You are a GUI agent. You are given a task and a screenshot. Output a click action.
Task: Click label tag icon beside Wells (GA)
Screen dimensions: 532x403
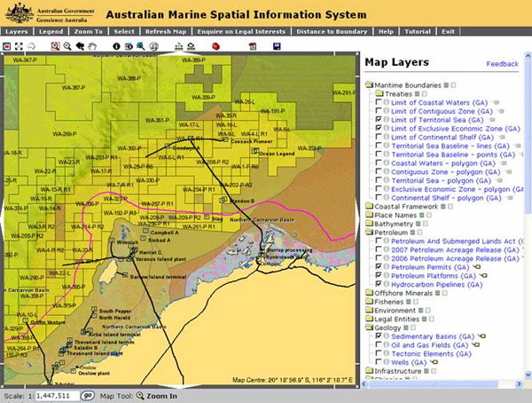(x=434, y=362)
